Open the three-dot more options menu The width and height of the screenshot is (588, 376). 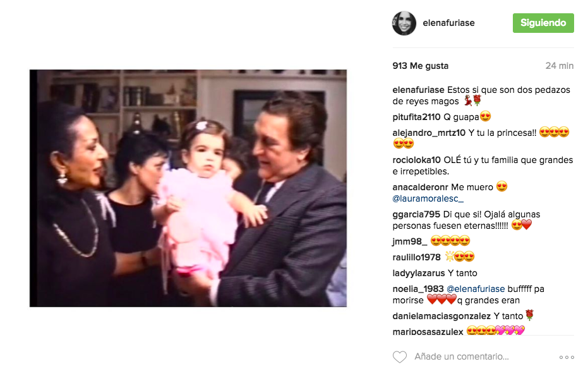point(567,357)
